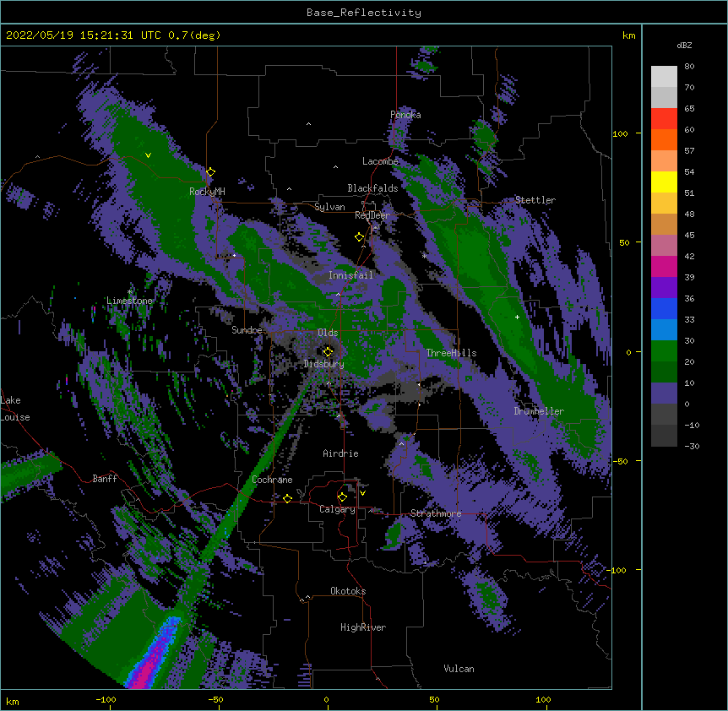Click the km unit label at bottom left

tap(13, 701)
